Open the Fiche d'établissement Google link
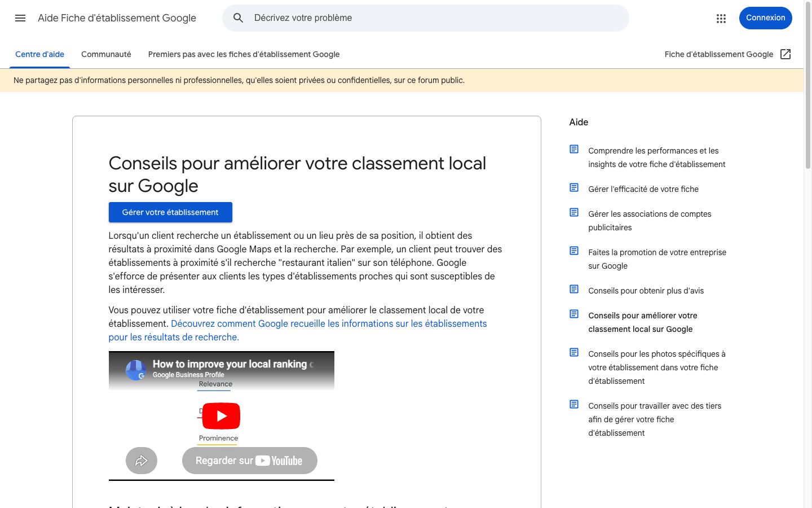This screenshot has width=812, height=508. (719, 54)
